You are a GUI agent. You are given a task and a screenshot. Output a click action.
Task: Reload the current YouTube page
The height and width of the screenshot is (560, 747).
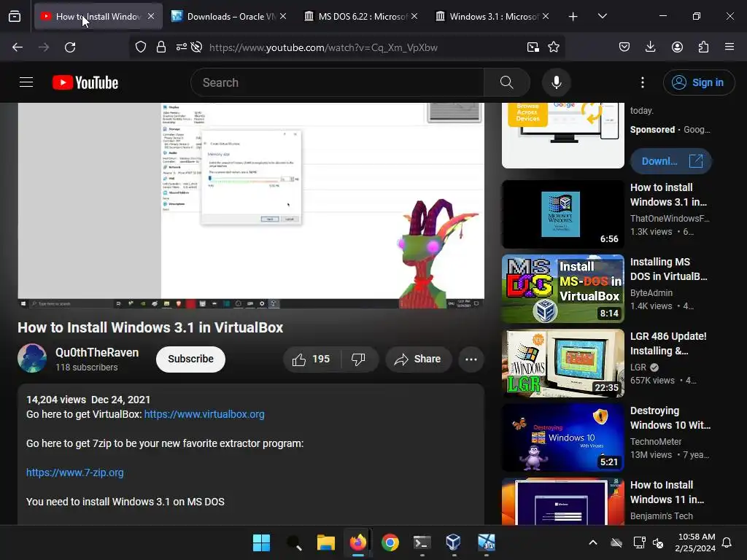coord(70,47)
